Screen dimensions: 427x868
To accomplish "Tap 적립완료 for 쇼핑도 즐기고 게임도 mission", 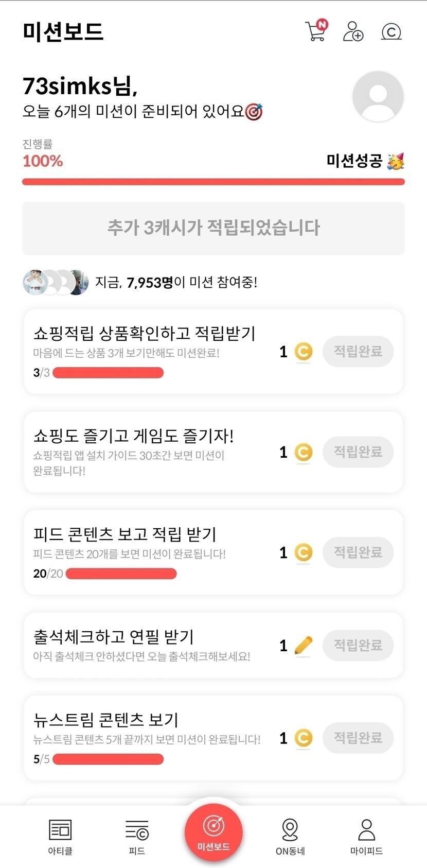I will pyautogui.click(x=358, y=452).
